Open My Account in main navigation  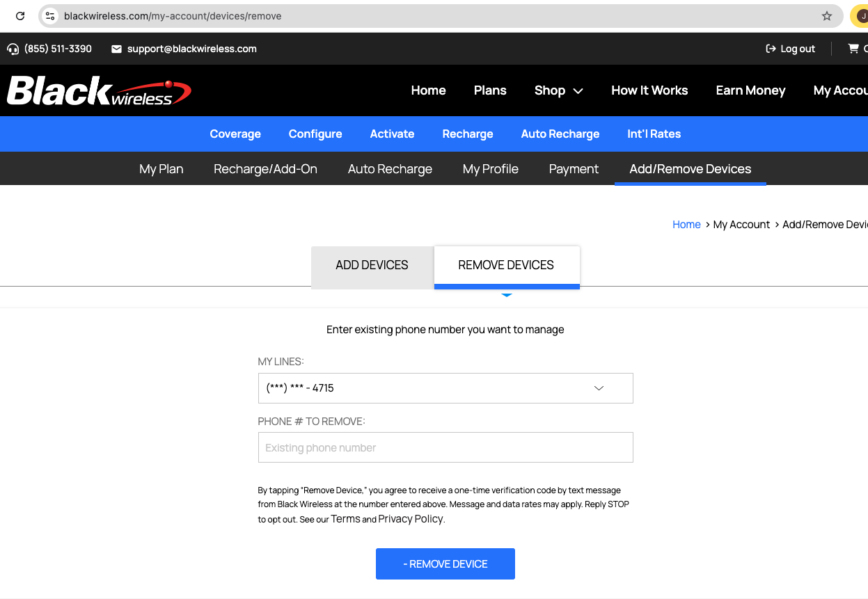(x=841, y=90)
